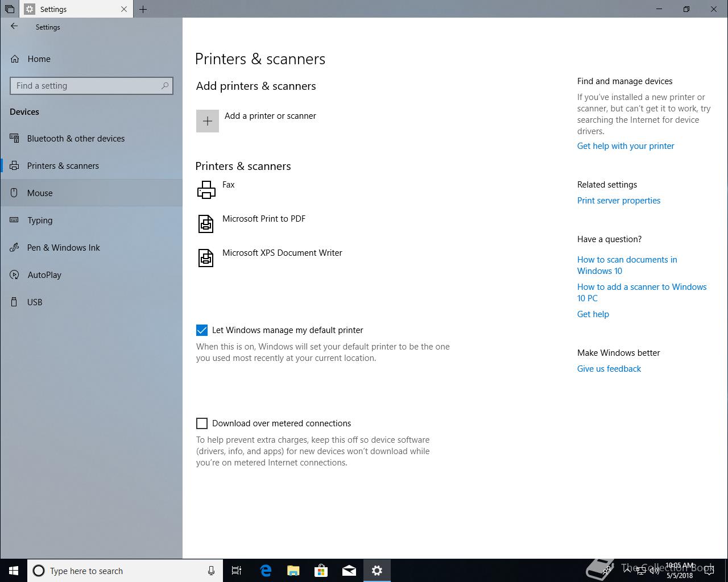Click the AutoPlay disc icon
Viewport: 728px width, 582px height.
(x=14, y=275)
